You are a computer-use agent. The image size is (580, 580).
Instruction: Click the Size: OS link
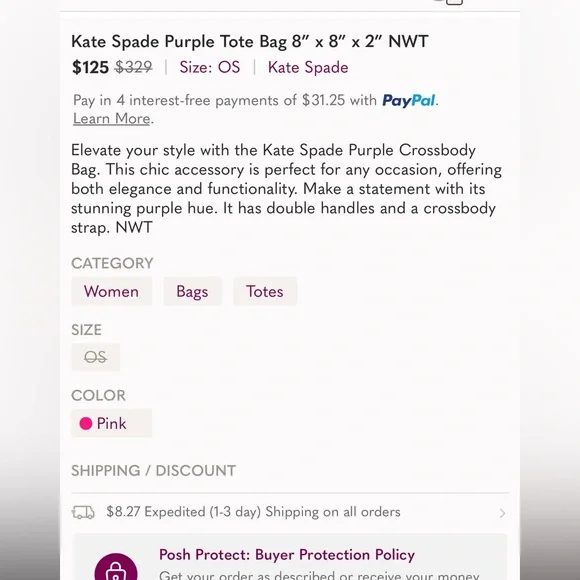coord(210,67)
